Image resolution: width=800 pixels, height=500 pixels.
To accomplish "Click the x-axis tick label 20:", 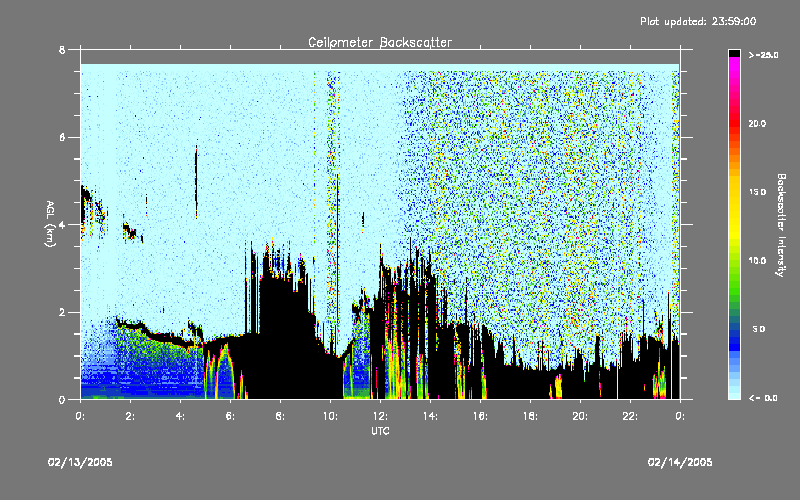I will click(580, 416).
